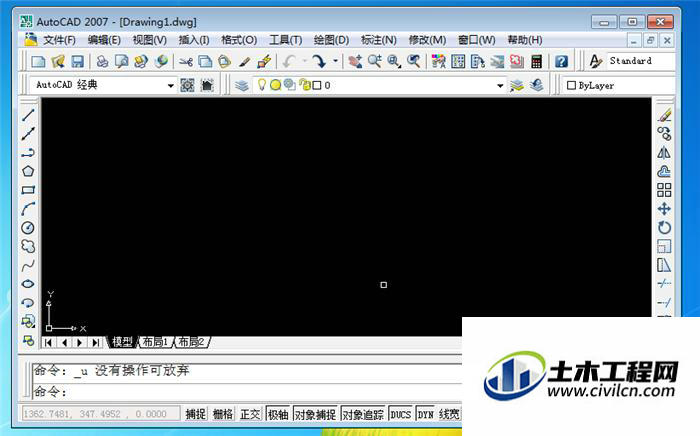Select the Rectangle tool
This screenshot has width=700, height=436.
pyautogui.click(x=28, y=190)
